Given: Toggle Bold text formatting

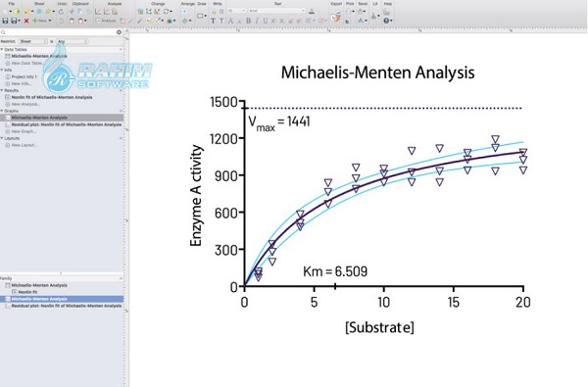Looking at the screenshot, I should (248, 21).
